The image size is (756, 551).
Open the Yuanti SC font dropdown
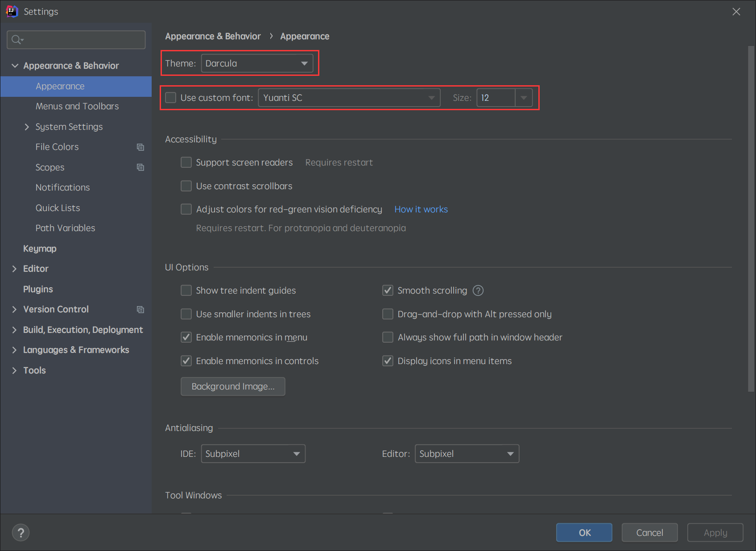(x=349, y=98)
